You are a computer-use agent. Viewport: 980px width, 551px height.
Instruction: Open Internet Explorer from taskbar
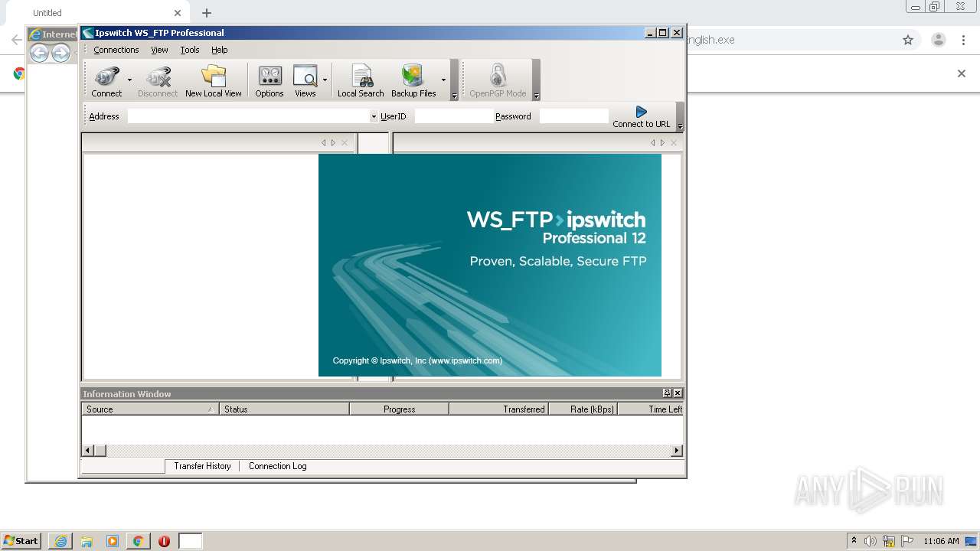coord(60,541)
